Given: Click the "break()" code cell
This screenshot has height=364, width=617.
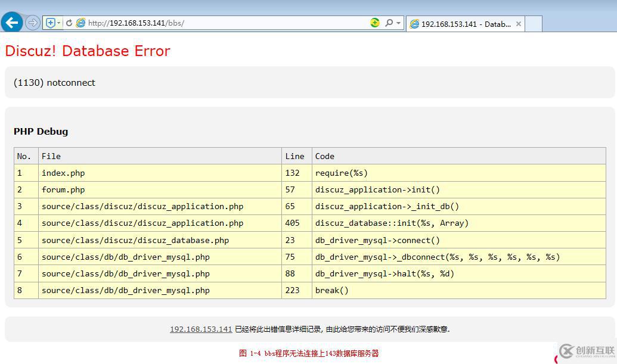Looking at the screenshot, I should [459, 291].
